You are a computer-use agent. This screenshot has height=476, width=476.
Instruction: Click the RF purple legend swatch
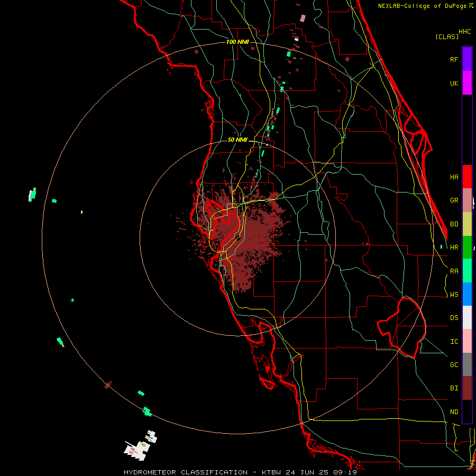coord(467,59)
